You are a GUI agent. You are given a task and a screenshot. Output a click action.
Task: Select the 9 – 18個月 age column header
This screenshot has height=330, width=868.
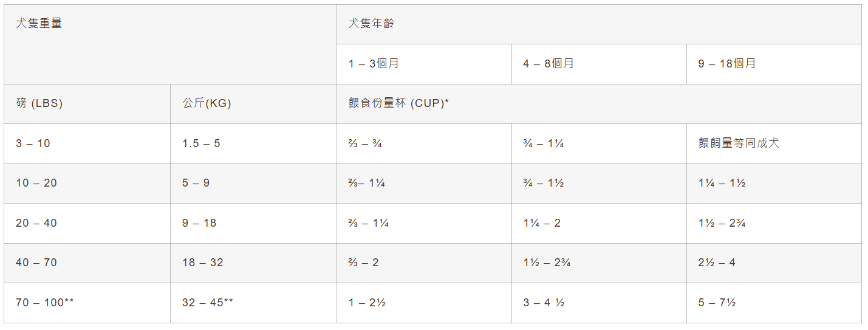tap(727, 64)
